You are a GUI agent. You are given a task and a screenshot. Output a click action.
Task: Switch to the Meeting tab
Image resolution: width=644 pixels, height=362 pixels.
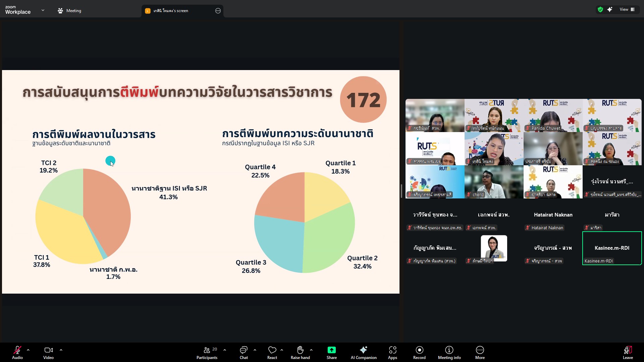click(x=69, y=11)
